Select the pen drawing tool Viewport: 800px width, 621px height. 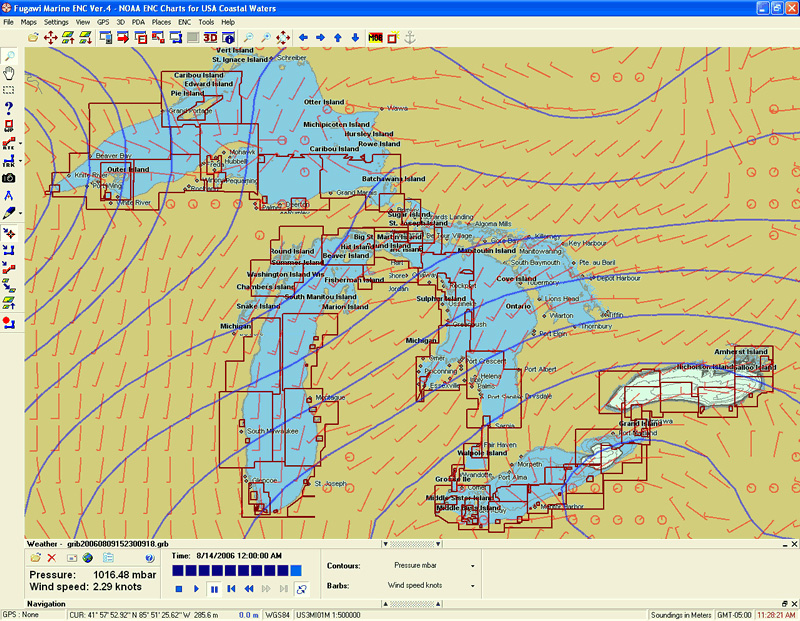pyautogui.click(x=9, y=213)
